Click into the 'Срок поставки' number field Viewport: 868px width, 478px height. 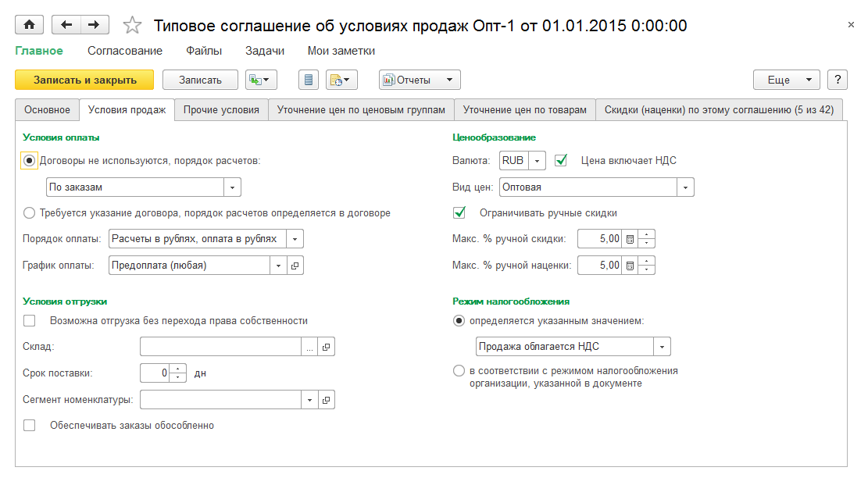coord(155,373)
